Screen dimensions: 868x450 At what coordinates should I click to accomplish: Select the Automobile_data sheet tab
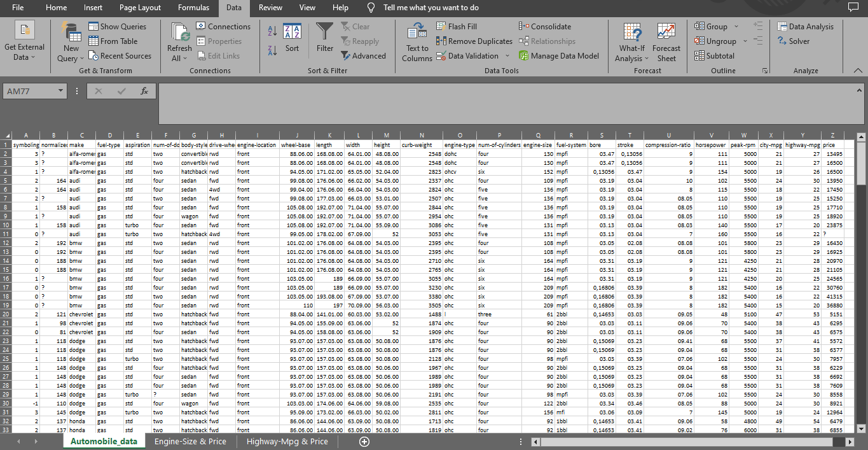(104, 441)
